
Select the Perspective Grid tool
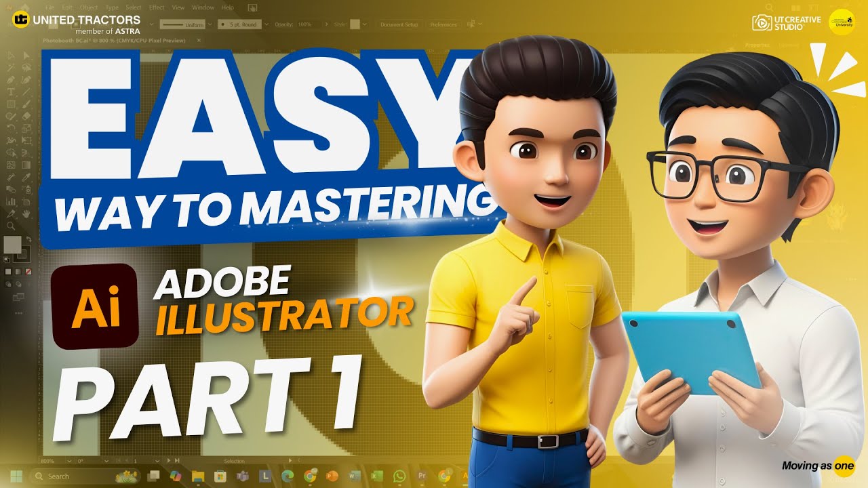pos(26,153)
